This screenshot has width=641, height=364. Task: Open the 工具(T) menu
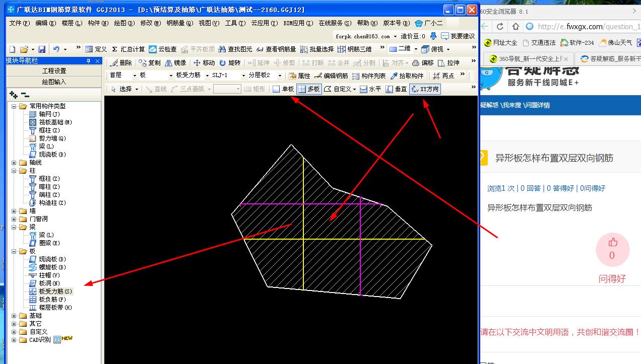(x=235, y=23)
